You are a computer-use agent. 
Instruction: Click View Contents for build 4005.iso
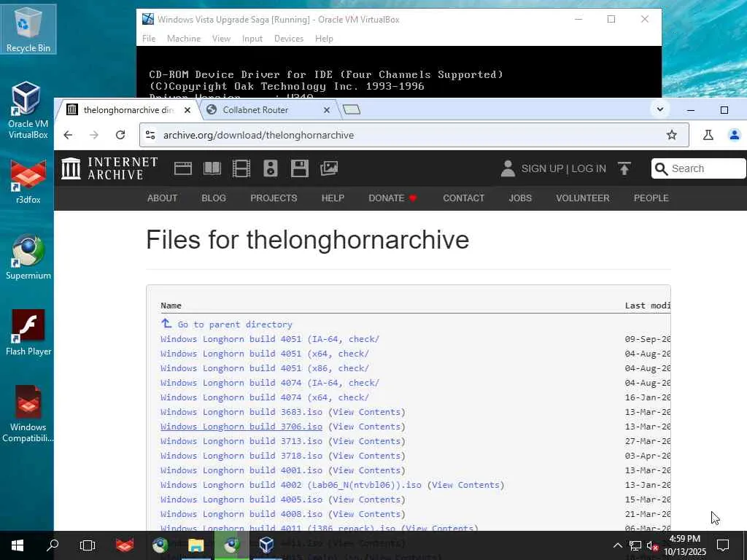click(x=366, y=499)
